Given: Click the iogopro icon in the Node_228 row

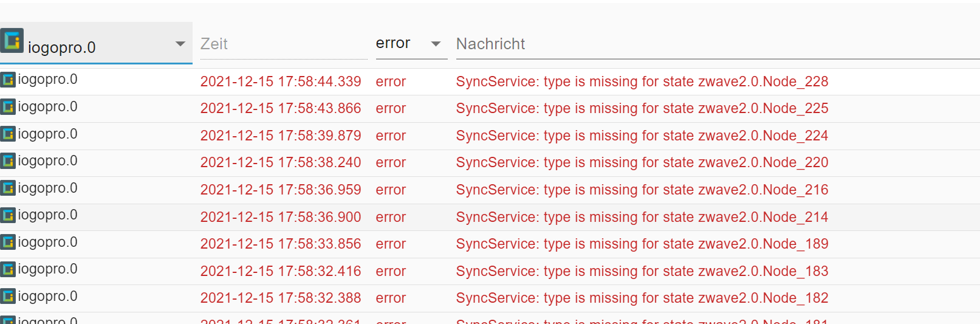Looking at the screenshot, I should [x=8, y=80].
